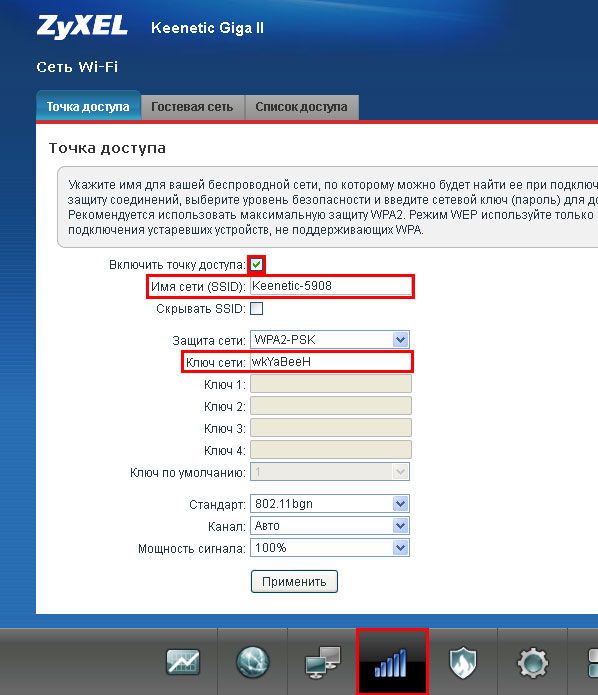Viewport: 598px width, 695px height.
Task: Open the firewall shield security icon
Action: 462,663
